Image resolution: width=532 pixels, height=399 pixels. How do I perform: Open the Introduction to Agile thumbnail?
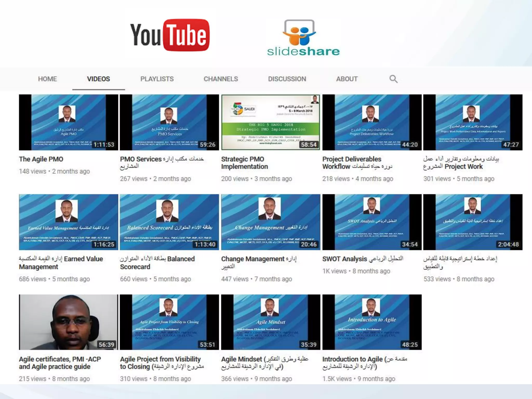coord(372,322)
